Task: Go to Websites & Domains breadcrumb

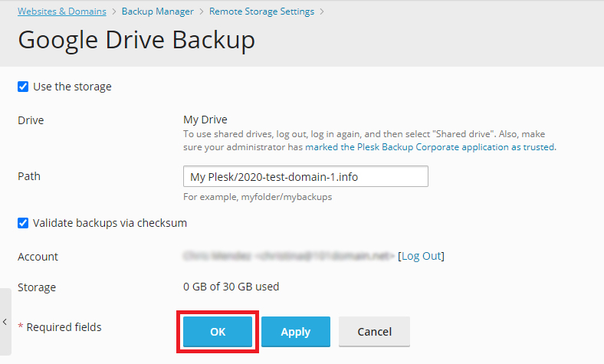Action: [x=62, y=11]
